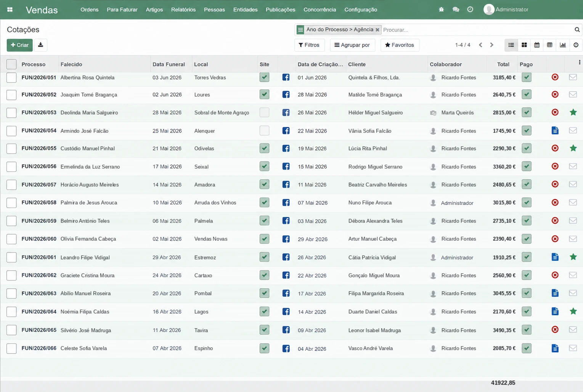The image size is (583, 392).
Task: Click the debug bug icon in top bar
Action: 441,10
